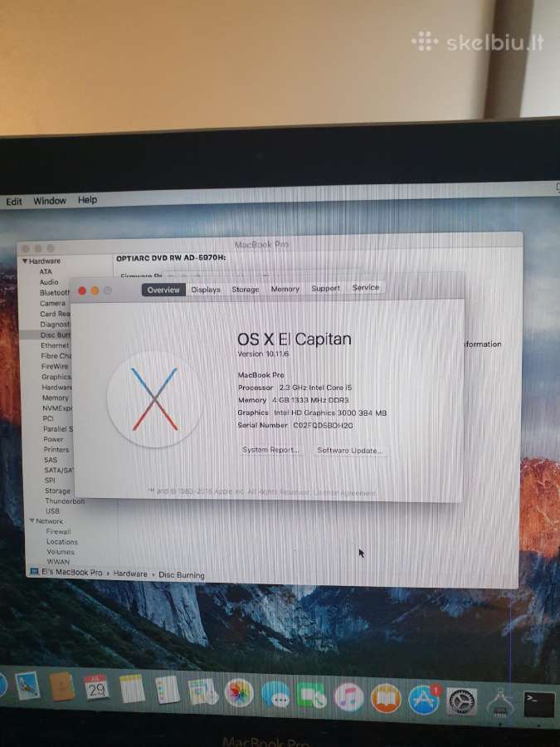
Task: Launch Notes from the dock
Action: pyautogui.click(x=132, y=688)
